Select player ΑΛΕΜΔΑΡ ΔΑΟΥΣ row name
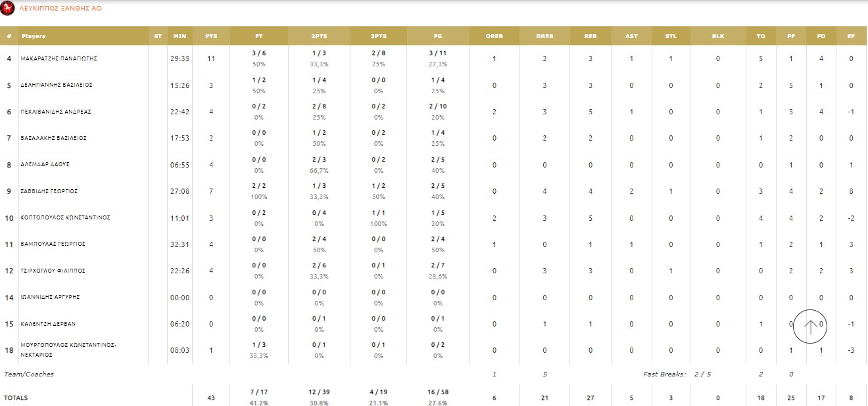The width and height of the screenshot is (868, 406). pyautogui.click(x=45, y=165)
